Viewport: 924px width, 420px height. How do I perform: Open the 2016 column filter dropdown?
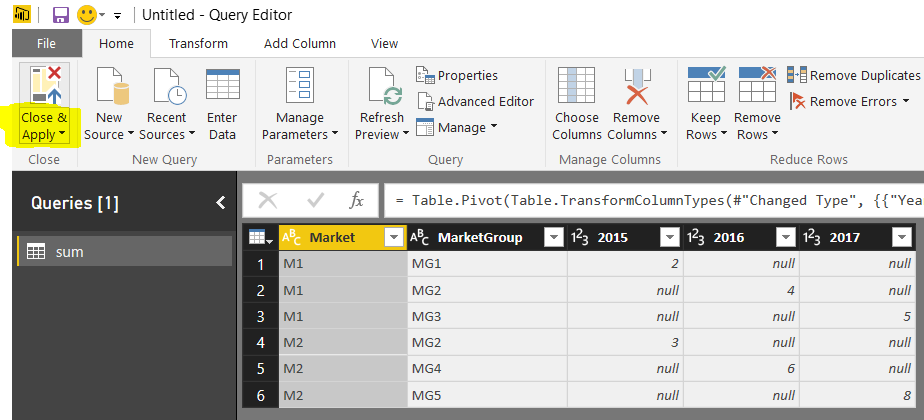pos(786,237)
